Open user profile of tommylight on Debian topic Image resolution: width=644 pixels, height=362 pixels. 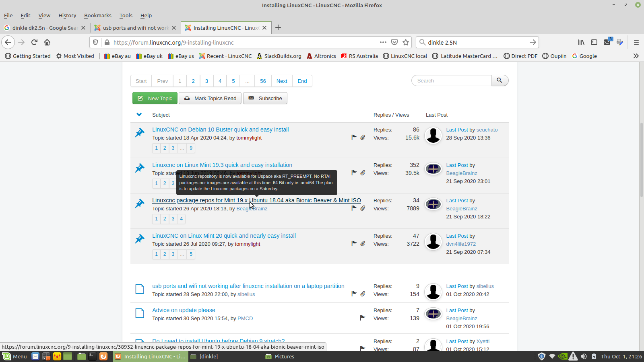(x=249, y=138)
